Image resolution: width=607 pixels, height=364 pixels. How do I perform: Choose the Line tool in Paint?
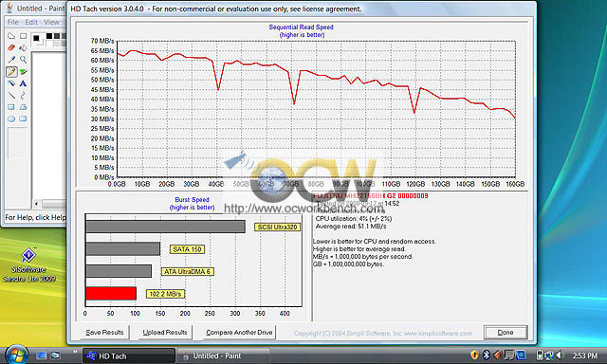pyautogui.click(x=11, y=96)
